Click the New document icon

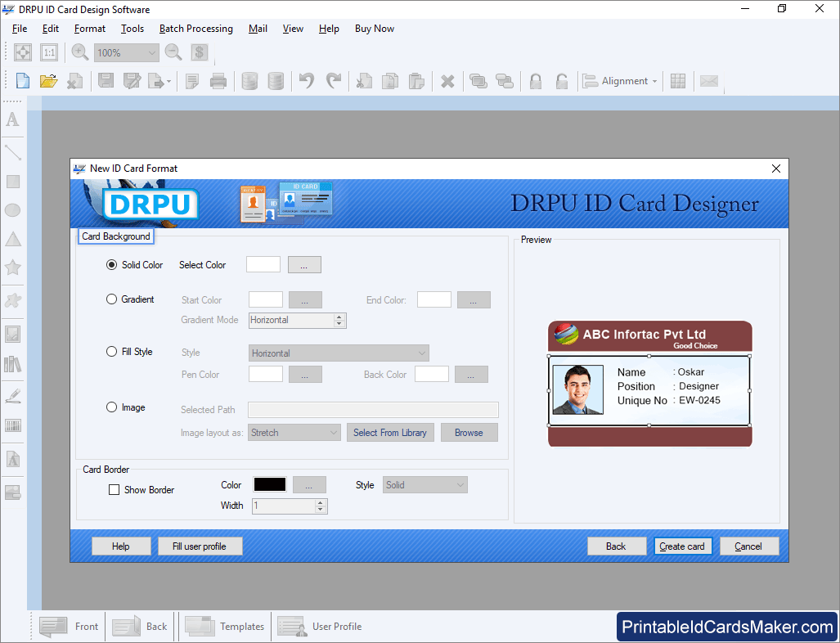point(23,81)
